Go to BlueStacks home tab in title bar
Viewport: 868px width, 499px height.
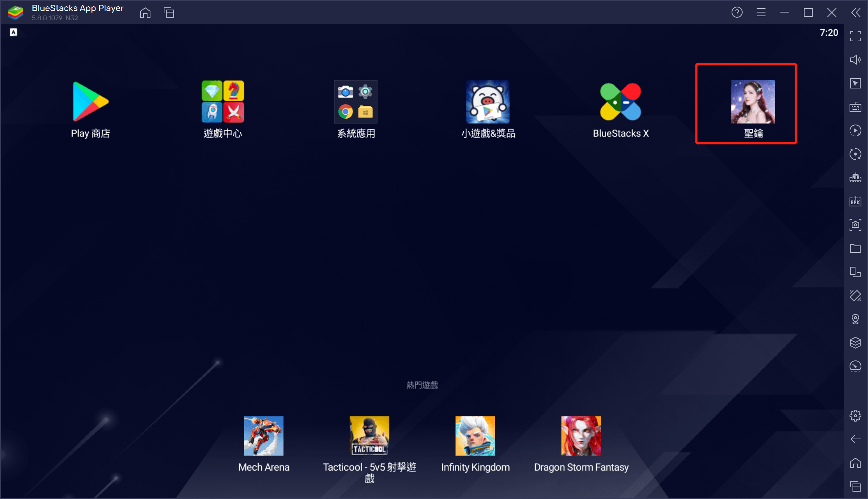(x=145, y=13)
